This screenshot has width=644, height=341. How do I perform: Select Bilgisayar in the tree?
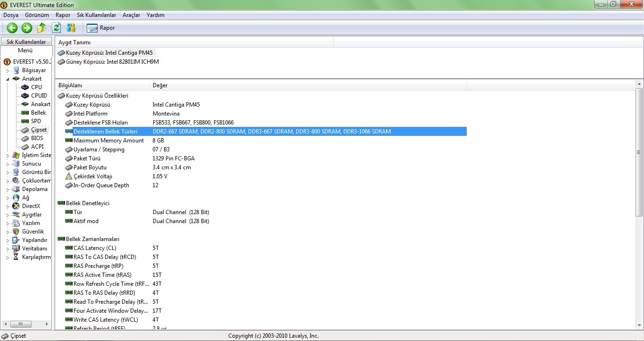(x=34, y=70)
